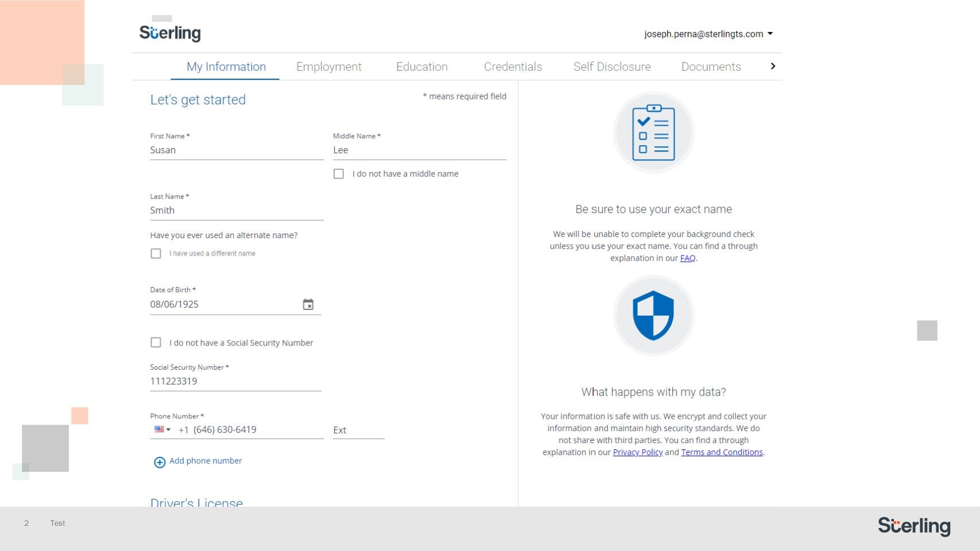Open the Documents tab
The width and height of the screenshot is (980, 551).
pos(711,67)
